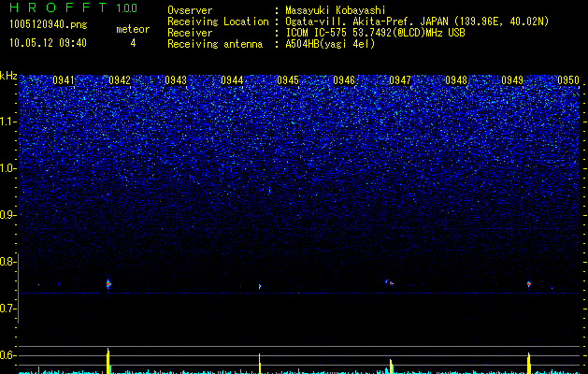Click the Receiving Location label

tap(218, 22)
